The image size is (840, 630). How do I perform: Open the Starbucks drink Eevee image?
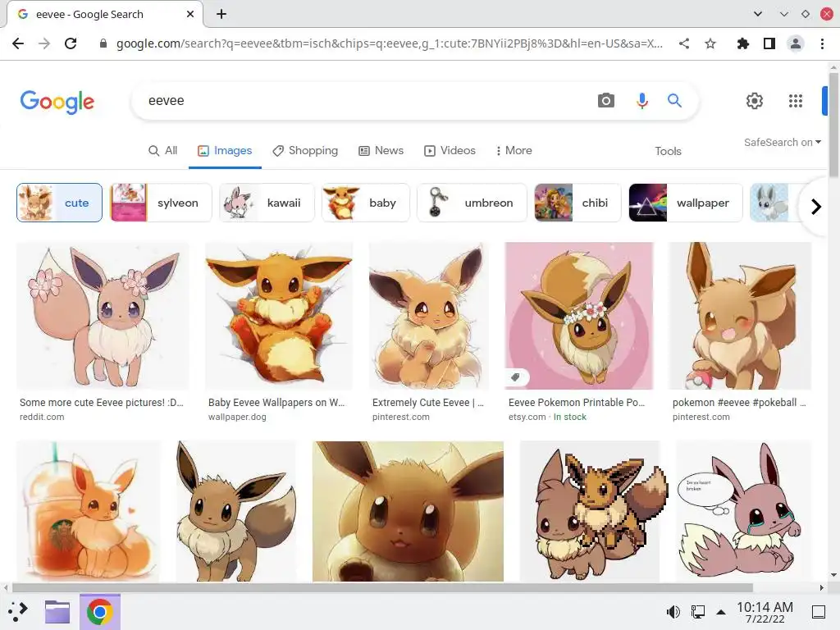[x=89, y=511]
